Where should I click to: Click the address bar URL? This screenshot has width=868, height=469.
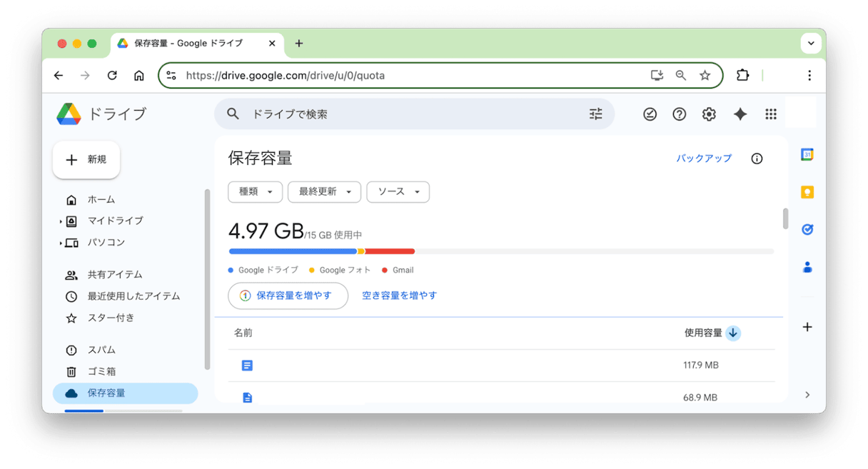pyautogui.click(x=286, y=75)
